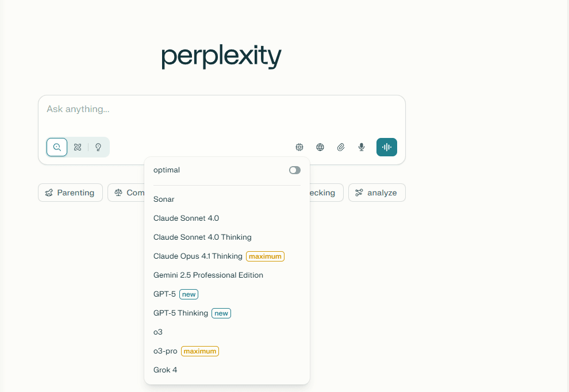
Task: Click the Deep Research icon
Action: pos(77,147)
